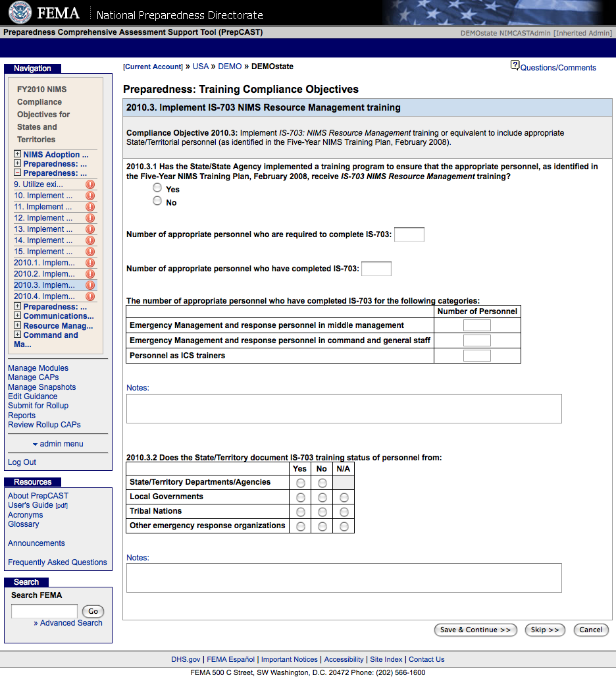616x677 pixels.
Task: Click the first Notes text area
Action: pos(344,408)
